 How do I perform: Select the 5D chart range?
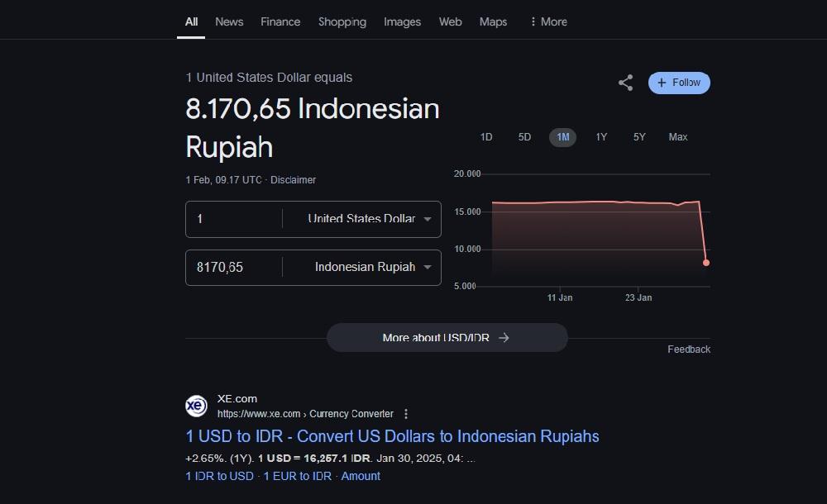(x=524, y=137)
